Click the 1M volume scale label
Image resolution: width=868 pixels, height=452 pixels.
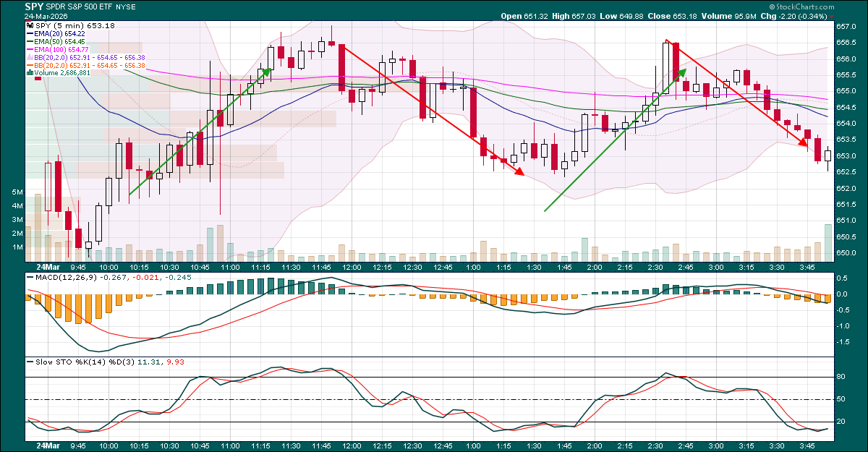click(18, 247)
